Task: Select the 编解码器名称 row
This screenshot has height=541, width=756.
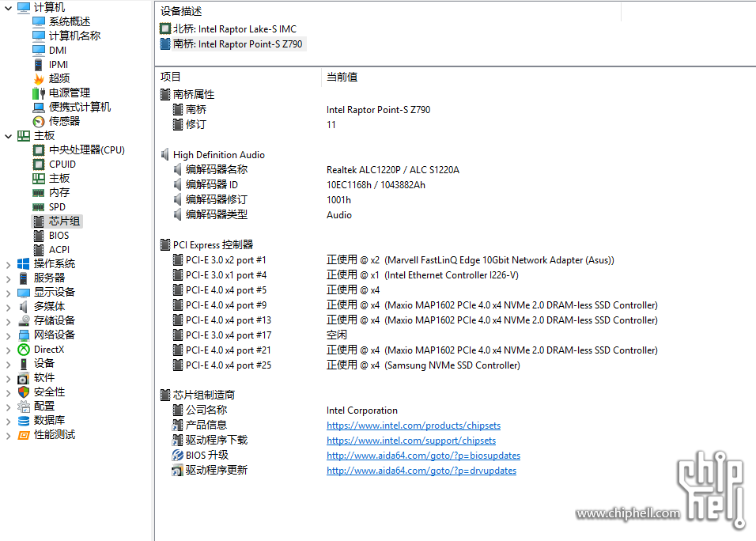Action: tap(455, 170)
